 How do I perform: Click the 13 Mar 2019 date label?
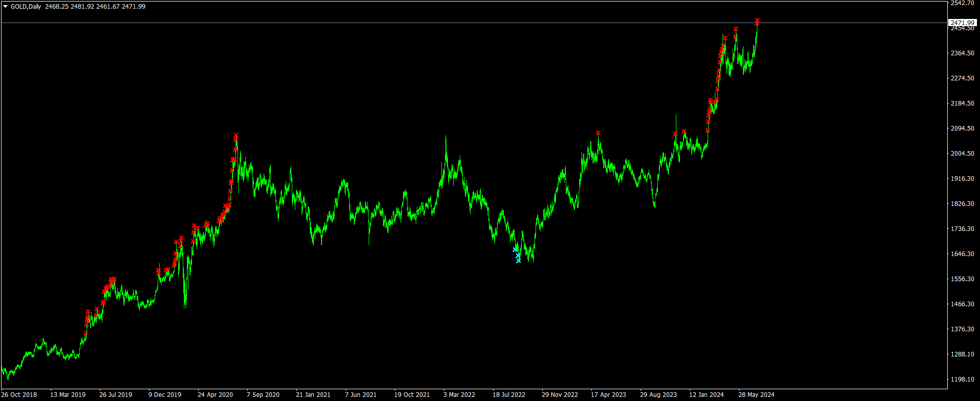click(68, 395)
